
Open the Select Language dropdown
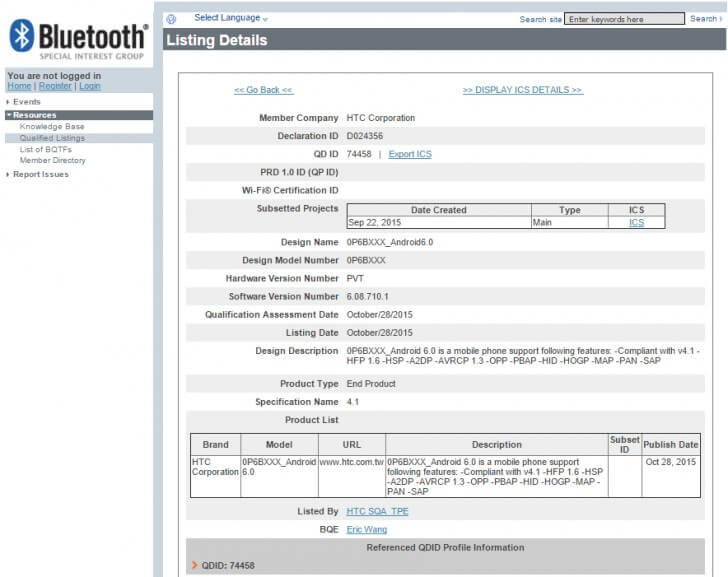(x=231, y=18)
